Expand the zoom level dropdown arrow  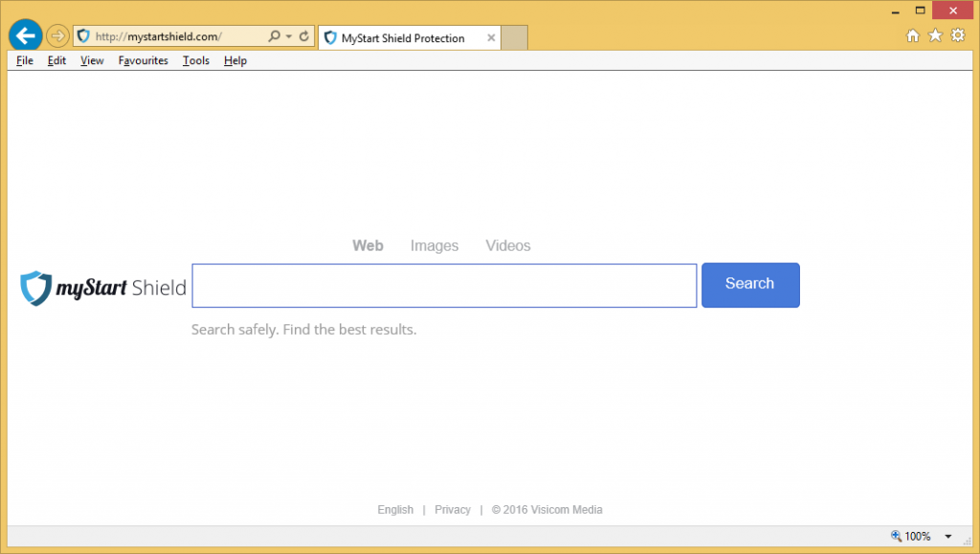[x=947, y=537]
